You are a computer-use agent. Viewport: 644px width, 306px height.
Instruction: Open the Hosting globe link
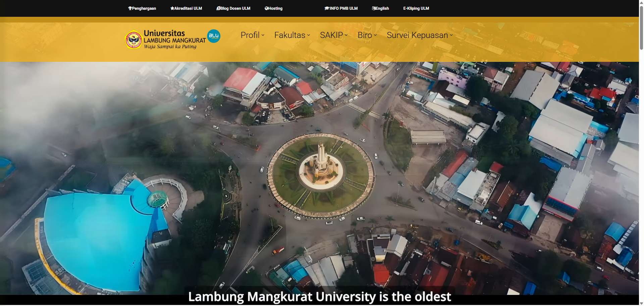(274, 8)
